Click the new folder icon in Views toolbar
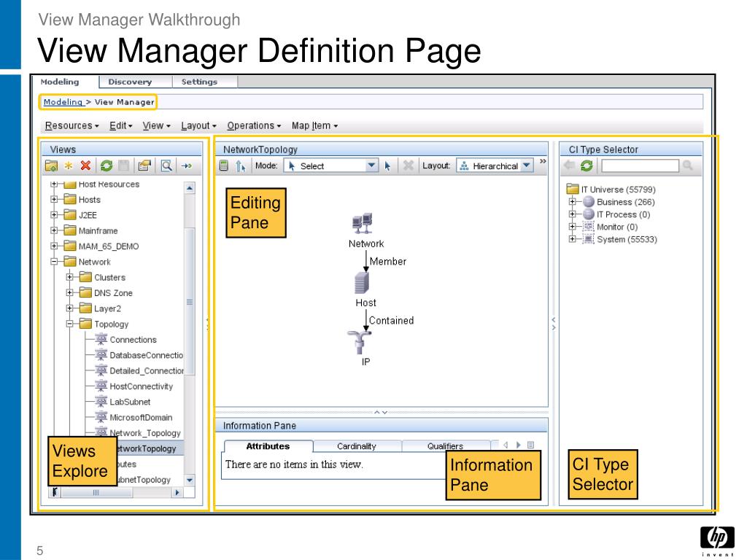747x560 pixels. 51,166
